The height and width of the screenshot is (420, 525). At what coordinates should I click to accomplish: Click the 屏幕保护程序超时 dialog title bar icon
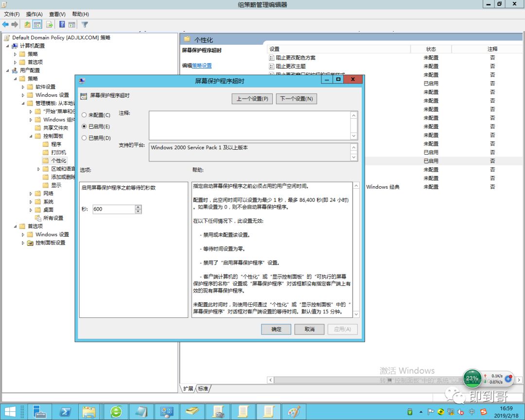tap(82, 80)
